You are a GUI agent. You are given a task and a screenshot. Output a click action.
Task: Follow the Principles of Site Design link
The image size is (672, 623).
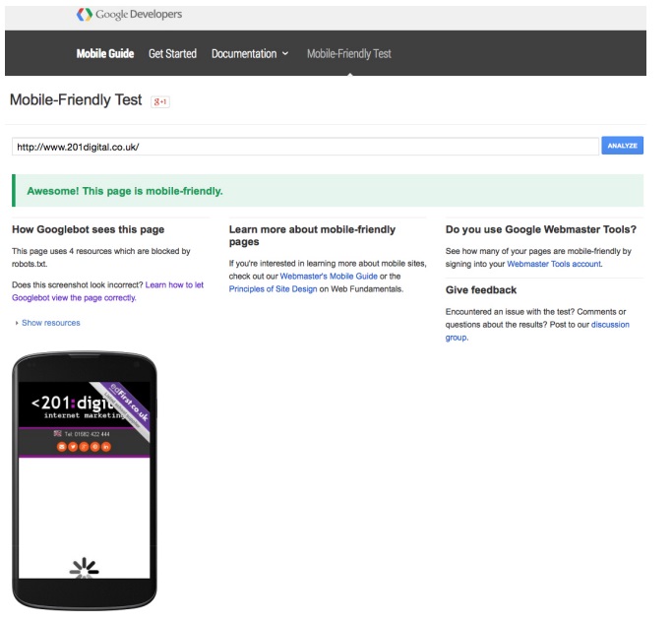point(273,289)
